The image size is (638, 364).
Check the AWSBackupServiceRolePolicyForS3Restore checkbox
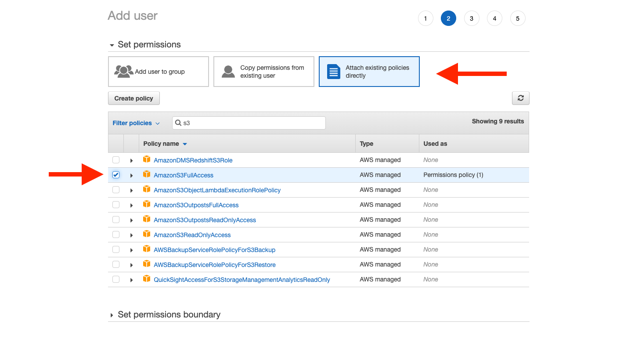click(116, 264)
